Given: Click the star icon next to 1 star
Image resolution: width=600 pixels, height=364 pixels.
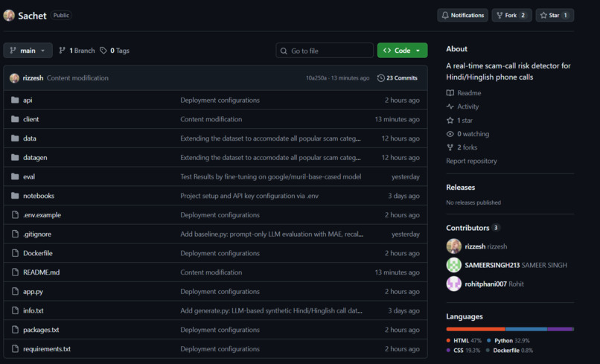Looking at the screenshot, I should click(450, 120).
